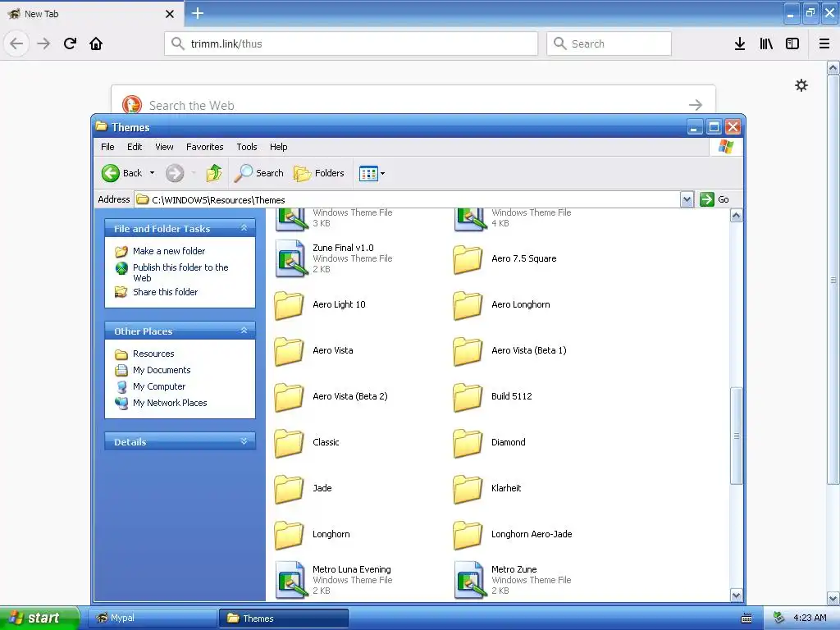Select the Aero Vista (Beta 1) folder icon
This screenshot has width=840, height=630.
(x=468, y=351)
